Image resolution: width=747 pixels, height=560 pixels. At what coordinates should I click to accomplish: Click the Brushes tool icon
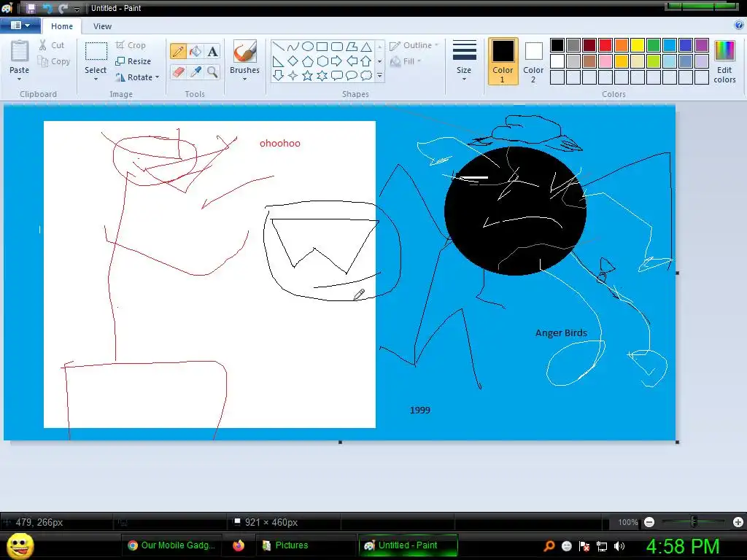pos(245,52)
